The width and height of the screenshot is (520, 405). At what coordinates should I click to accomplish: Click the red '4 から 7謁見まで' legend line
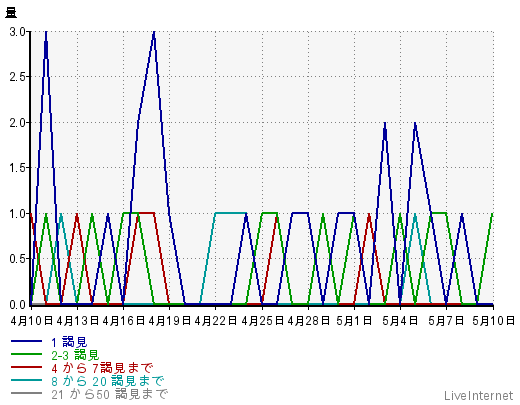coord(26,367)
